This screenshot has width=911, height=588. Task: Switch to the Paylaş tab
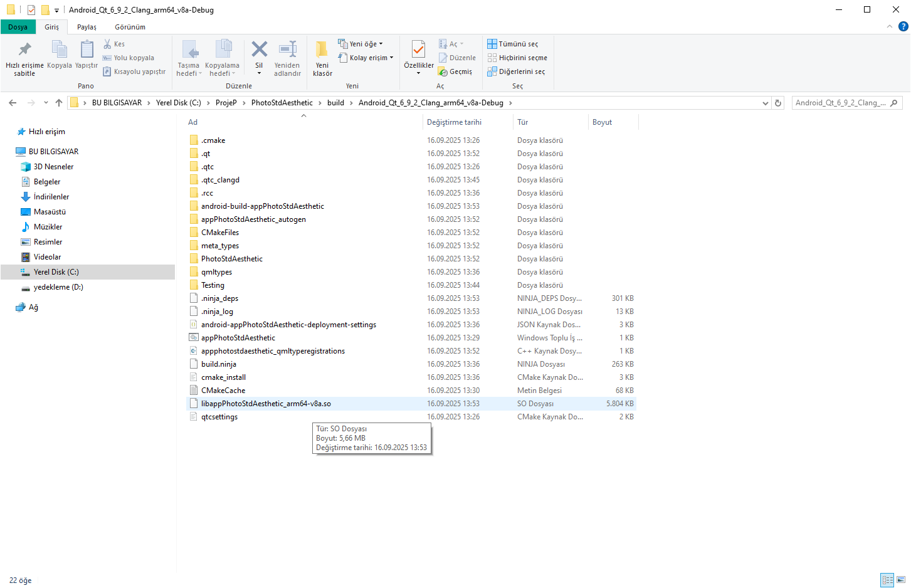[87, 27]
